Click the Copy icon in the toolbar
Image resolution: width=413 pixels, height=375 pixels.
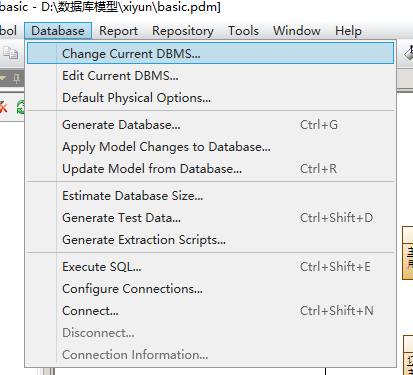coord(10,53)
